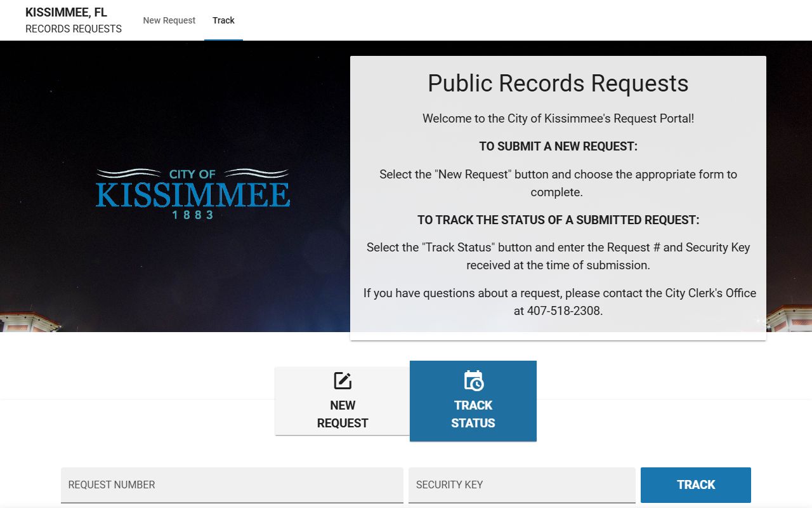
Task: Select the TRACK STATUS tile button
Action: coord(473,401)
